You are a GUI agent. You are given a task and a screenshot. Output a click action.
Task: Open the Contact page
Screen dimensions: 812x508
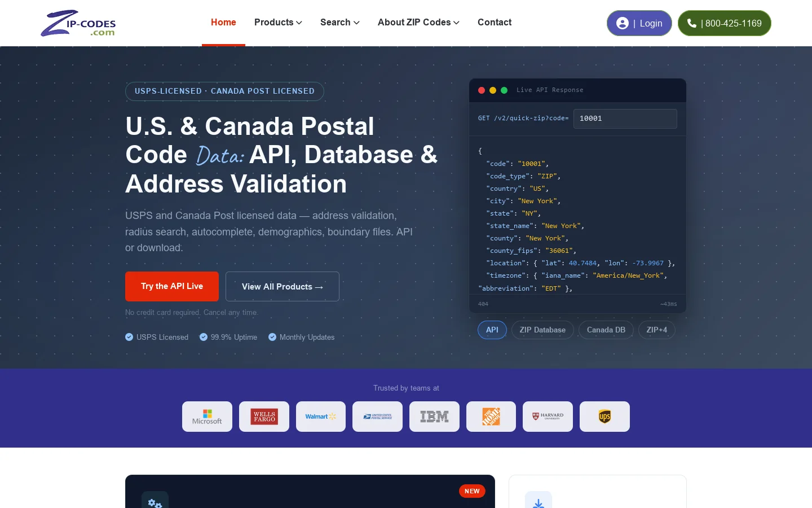pyautogui.click(x=495, y=23)
